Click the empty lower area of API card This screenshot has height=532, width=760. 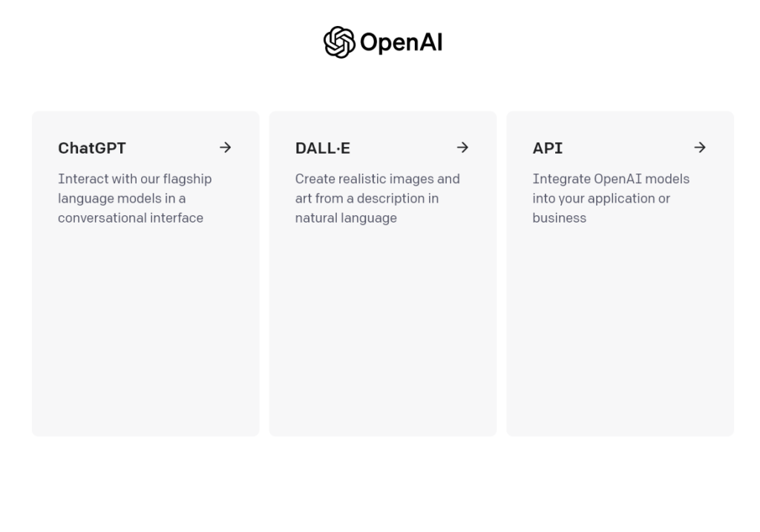click(x=620, y=334)
